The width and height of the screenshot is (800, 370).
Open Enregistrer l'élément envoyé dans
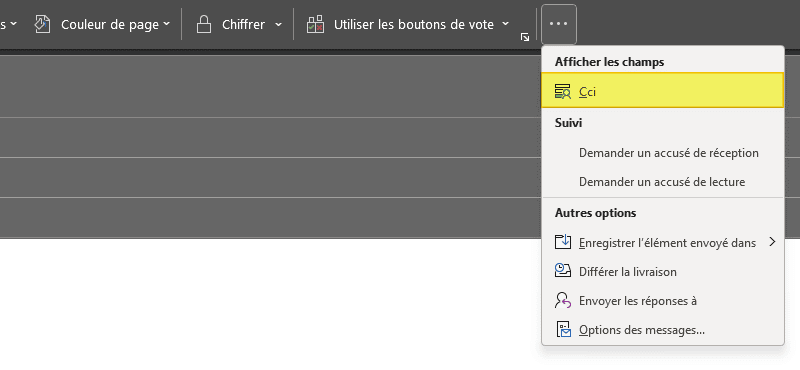tap(662, 242)
